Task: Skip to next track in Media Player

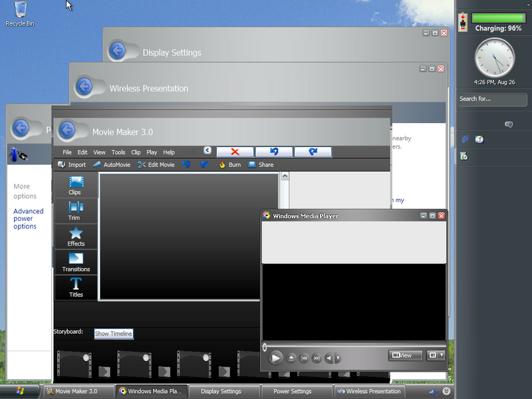Action: (x=317, y=358)
